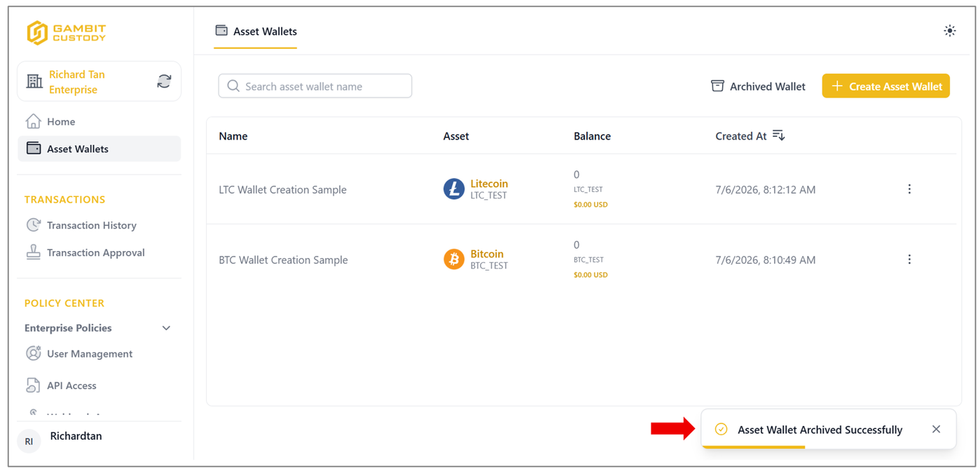Open the Richardtan user profile avatar
Screen dimensions: 980x476
click(x=29, y=442)
